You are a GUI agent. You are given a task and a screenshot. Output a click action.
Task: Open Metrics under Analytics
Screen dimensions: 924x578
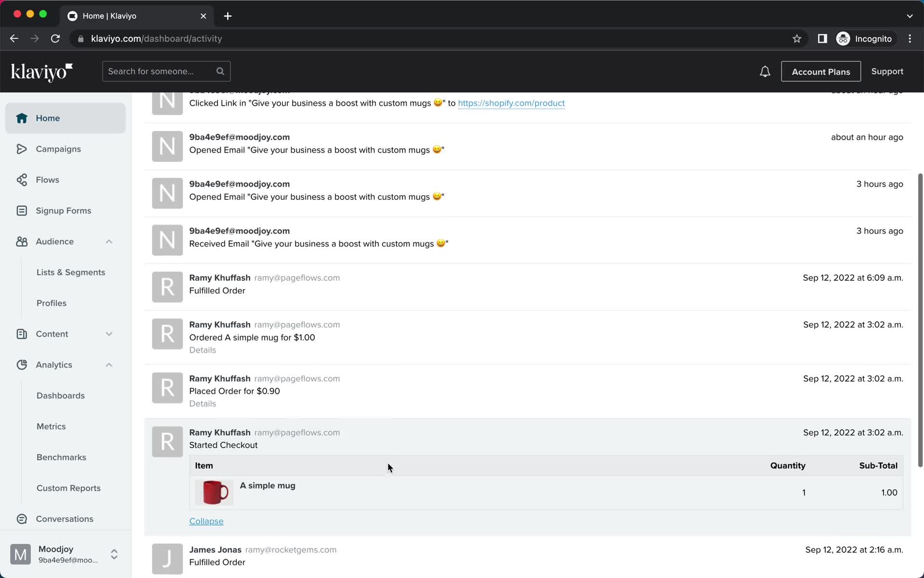click(51, 426)
